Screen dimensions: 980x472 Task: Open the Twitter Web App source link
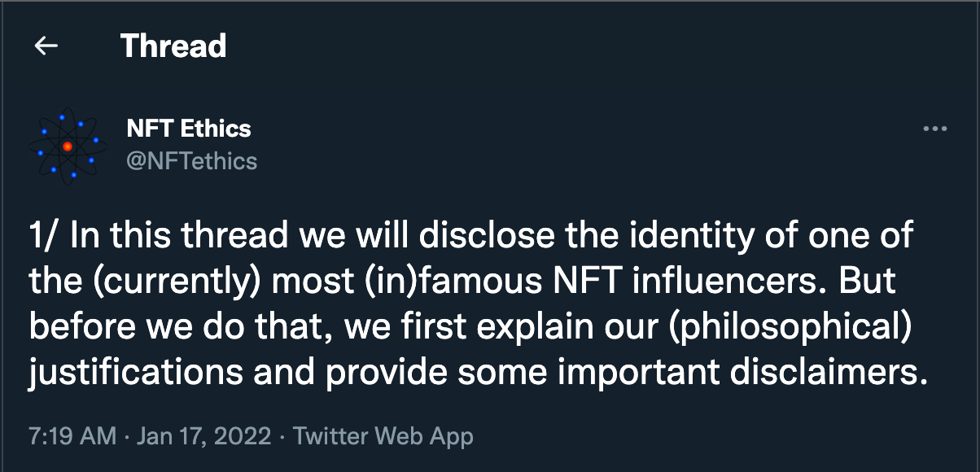383,436
